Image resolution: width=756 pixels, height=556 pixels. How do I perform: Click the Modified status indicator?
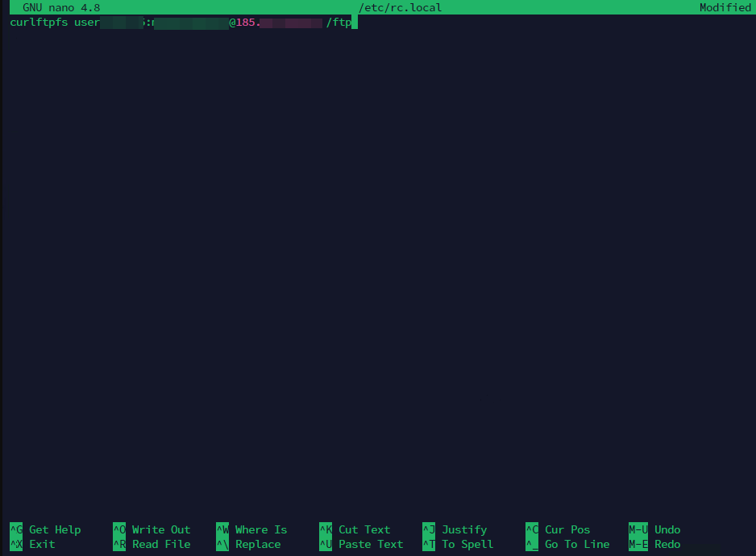(x=725, y=7)
